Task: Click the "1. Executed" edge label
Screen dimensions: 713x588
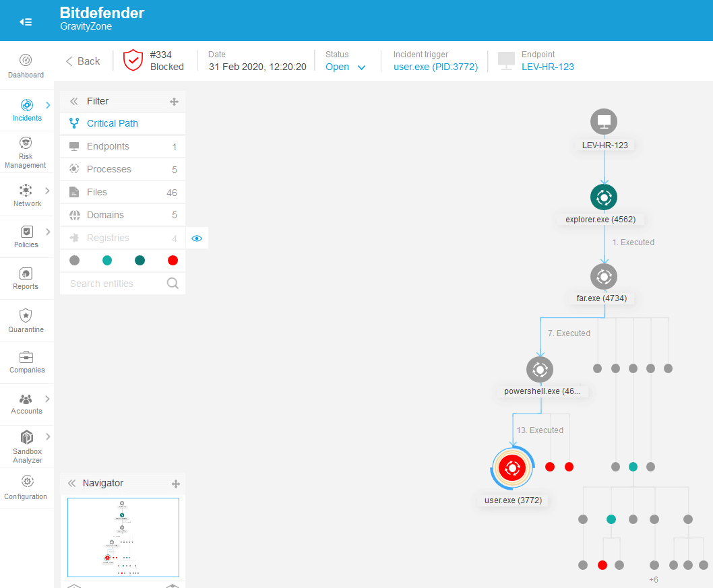Action: (x=633, y=242)
